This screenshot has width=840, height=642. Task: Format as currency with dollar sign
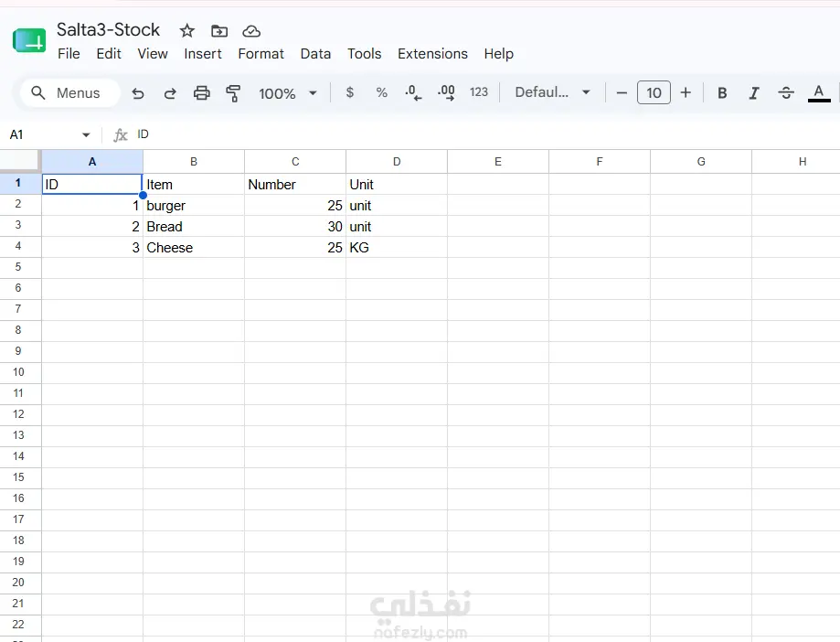(x=350, y=92)
